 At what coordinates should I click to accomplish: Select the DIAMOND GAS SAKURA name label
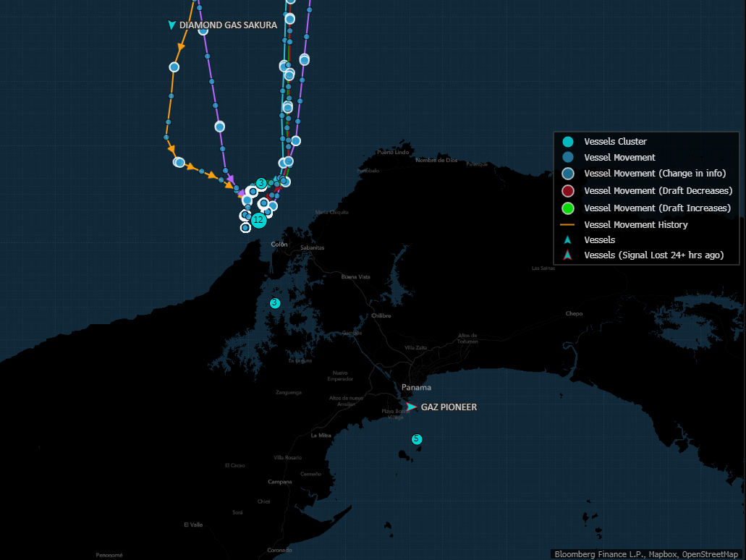228,25
